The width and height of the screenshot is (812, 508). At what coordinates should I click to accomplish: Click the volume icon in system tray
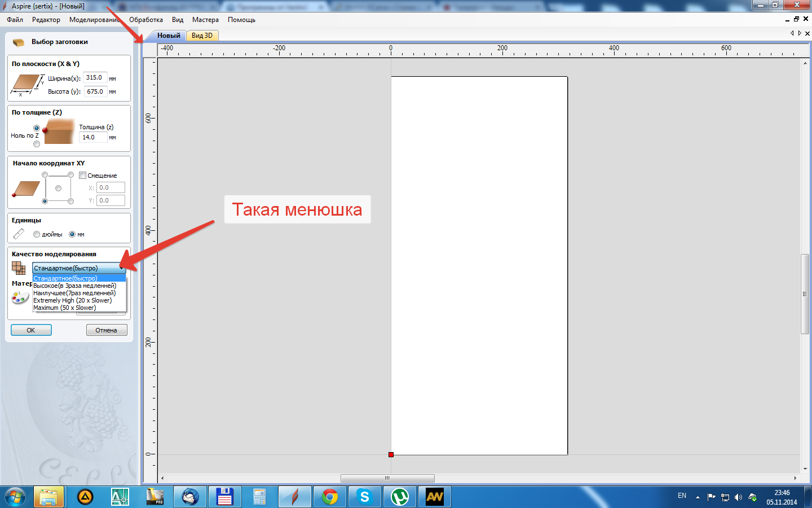coord(739,497)
